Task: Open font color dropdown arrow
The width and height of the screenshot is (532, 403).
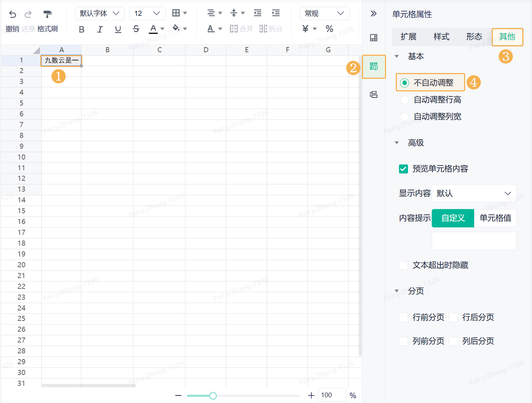Action: 162,29
